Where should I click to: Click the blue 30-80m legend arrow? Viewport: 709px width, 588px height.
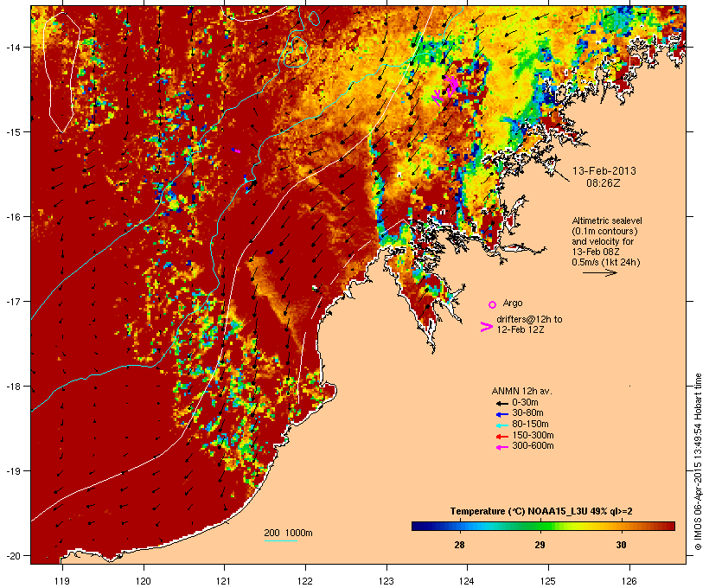pyautogui.click(x=501, y=414)
